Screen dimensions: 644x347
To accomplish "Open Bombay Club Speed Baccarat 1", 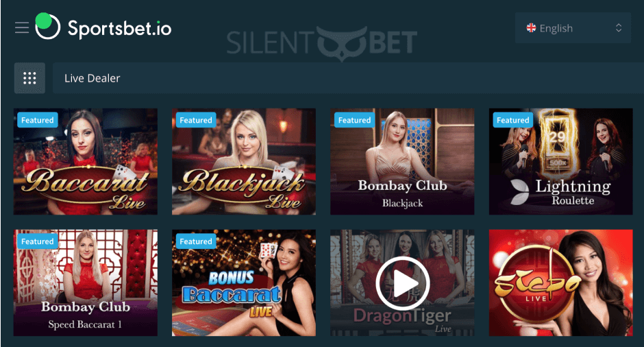I will (x=86, y=283).
